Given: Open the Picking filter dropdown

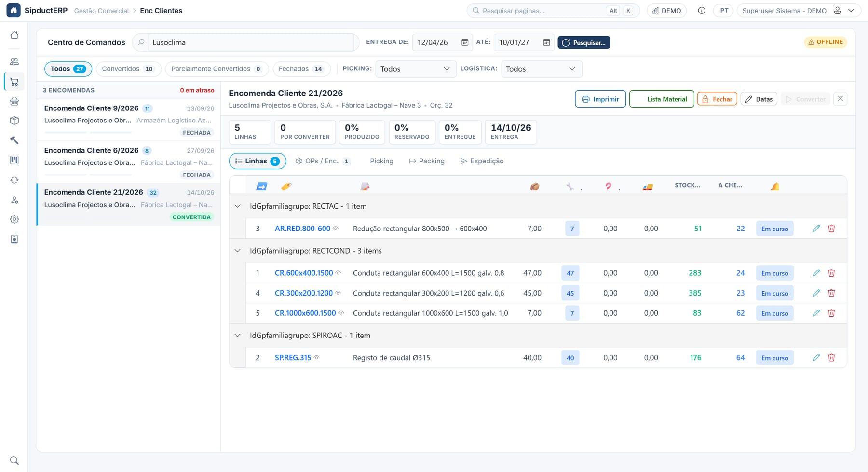Looking at the screenshot, I should [x=415, y=69].
